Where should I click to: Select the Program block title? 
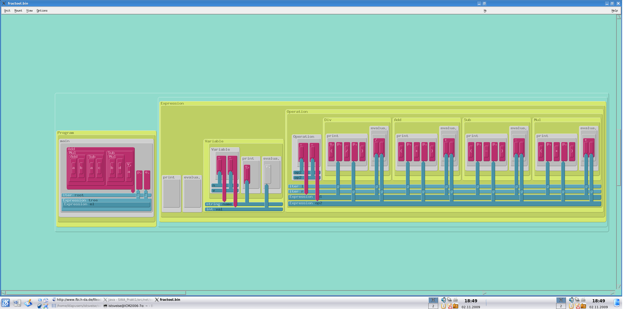[x=65, y=133]
